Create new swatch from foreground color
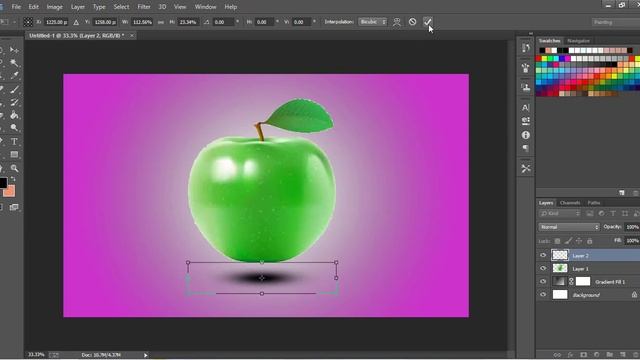This screenshot has height=360, width=640. pyautogui.click(x=622, y=193)
